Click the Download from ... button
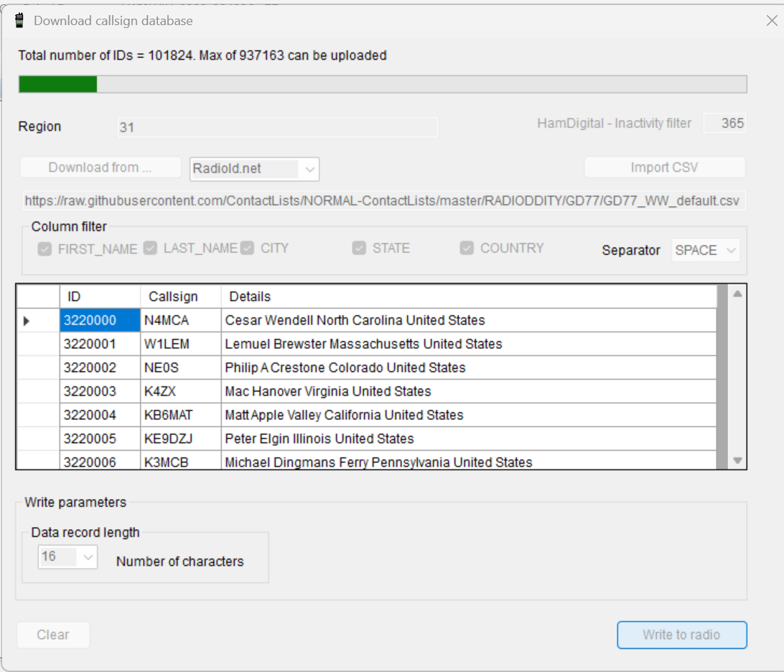Screen dimensions: 784x672 pyautogui.click(x=100, y=167)
